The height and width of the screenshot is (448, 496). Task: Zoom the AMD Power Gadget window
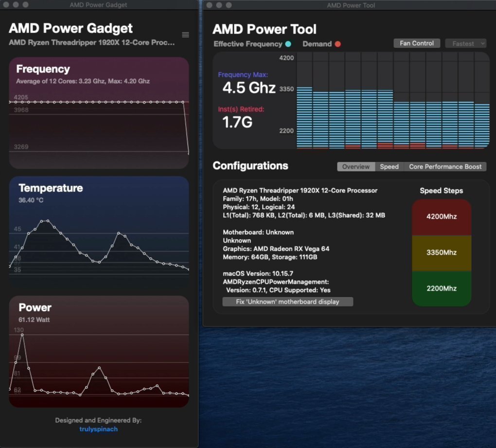coord(25,4)
